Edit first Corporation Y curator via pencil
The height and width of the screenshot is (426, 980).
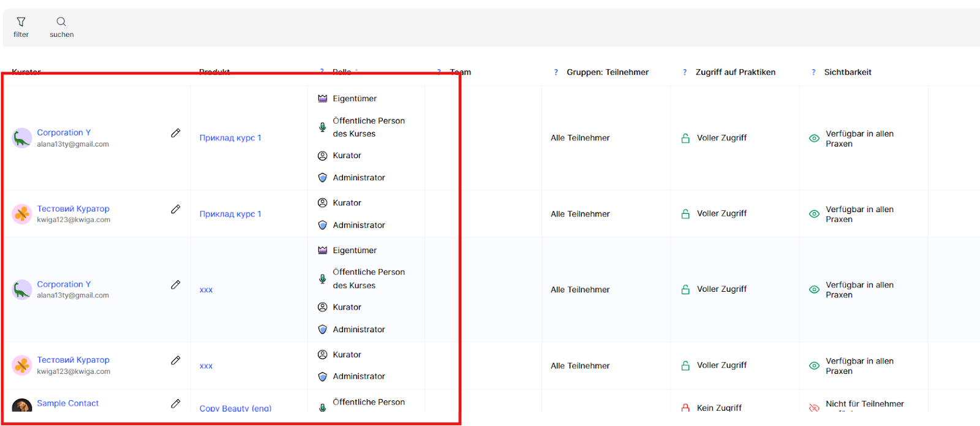point(176,133)
